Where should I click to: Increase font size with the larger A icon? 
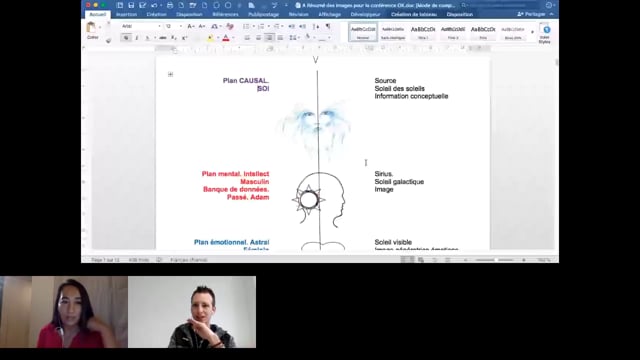[191, 26]
